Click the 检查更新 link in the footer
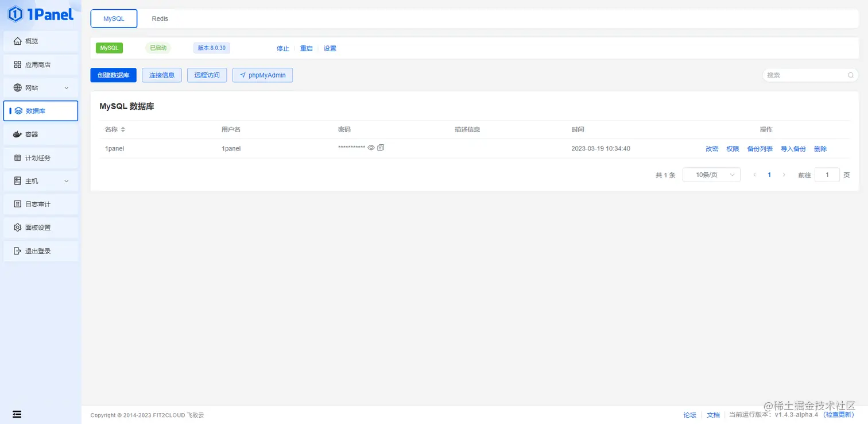This screenshot has width=868, height=424. click(x=839, y=415)
